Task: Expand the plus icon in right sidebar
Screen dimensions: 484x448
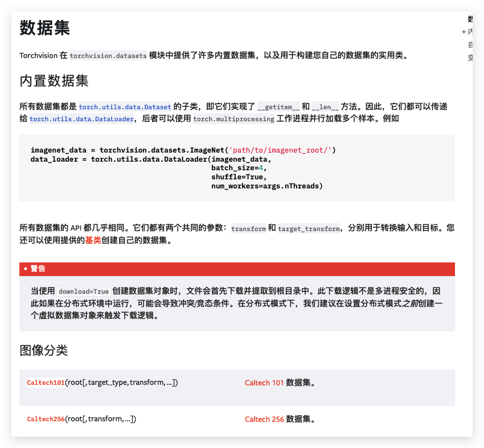Action: [464, 32]
